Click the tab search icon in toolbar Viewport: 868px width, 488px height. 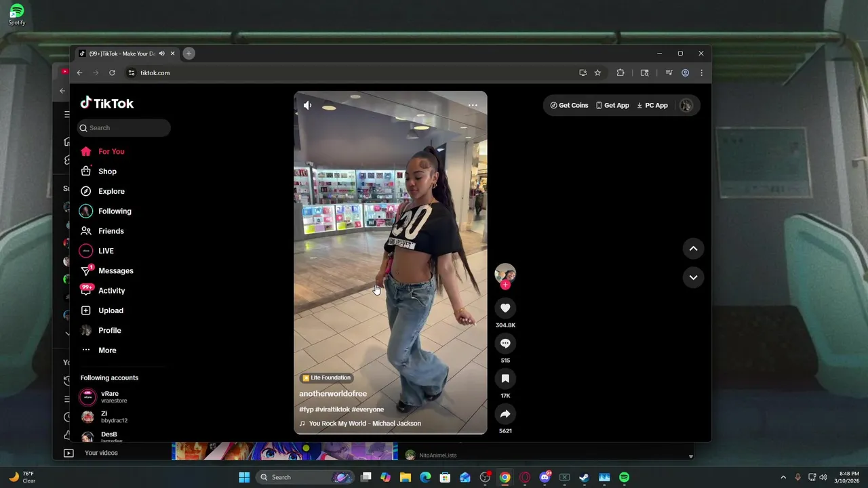644,73
